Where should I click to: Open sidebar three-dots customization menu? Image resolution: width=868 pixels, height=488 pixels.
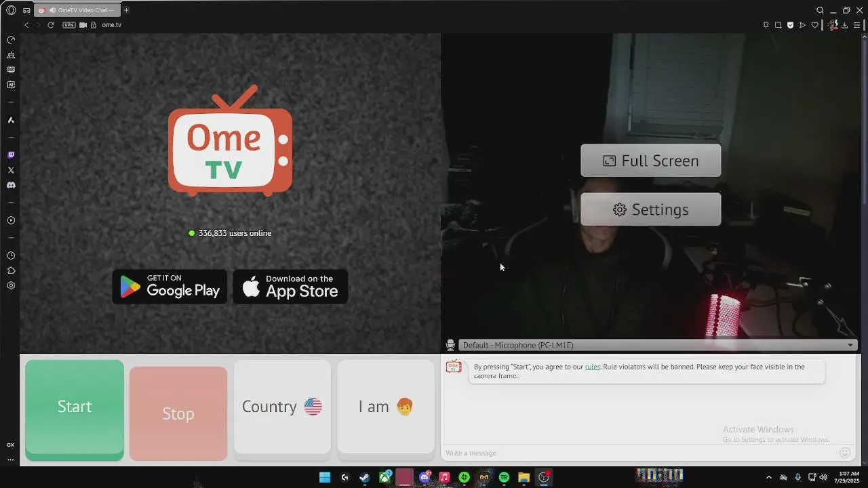[x=11, y=460]
